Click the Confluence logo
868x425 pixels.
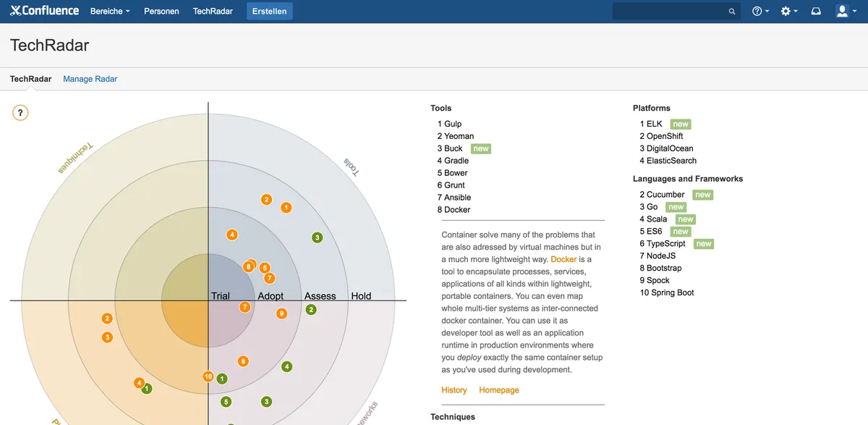tap(45, 11)
